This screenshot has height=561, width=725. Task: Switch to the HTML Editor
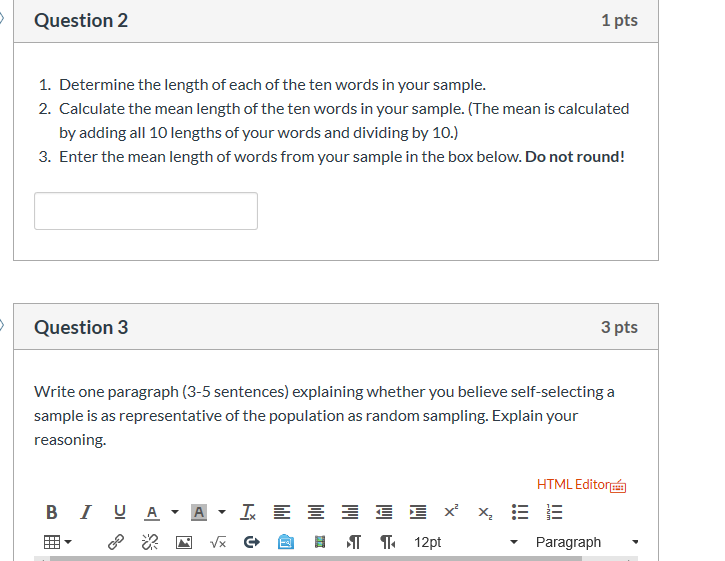click(573, 484)
